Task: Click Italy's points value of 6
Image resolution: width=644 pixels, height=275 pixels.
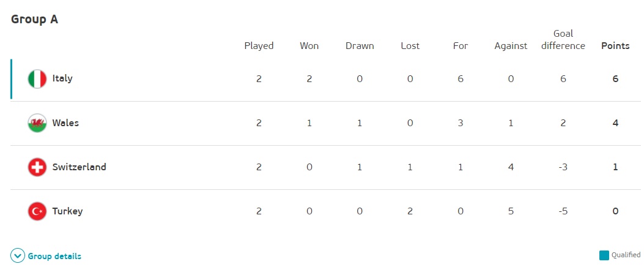Action: (x=615, y=78)
